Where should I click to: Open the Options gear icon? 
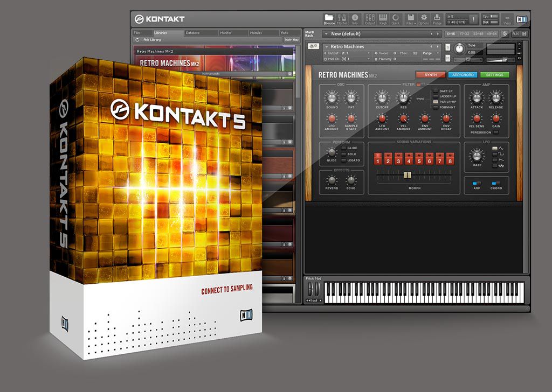click(424, 19)
